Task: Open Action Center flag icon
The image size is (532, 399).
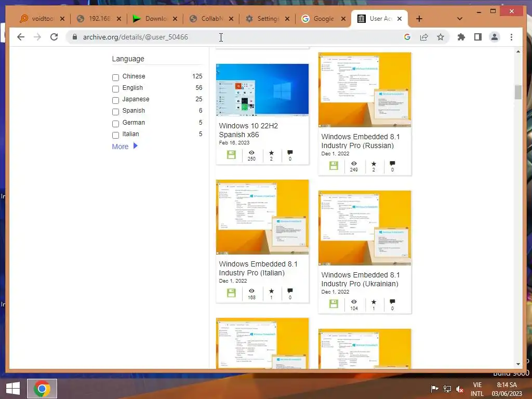Action: click(x=434, y=389)
